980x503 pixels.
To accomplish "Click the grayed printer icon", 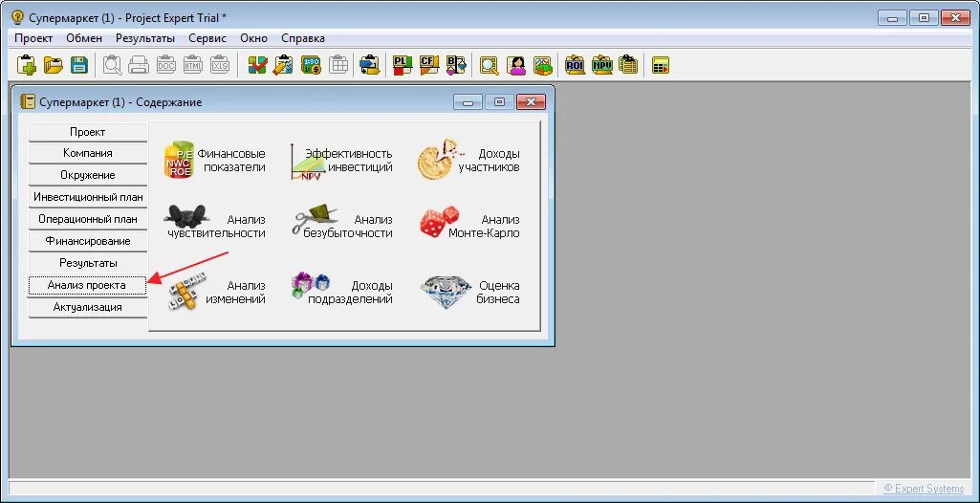I will (139, 65).
